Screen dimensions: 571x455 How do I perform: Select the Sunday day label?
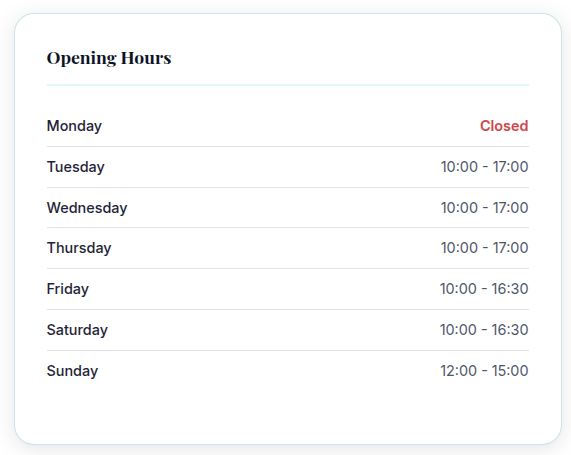coord(72,371)
